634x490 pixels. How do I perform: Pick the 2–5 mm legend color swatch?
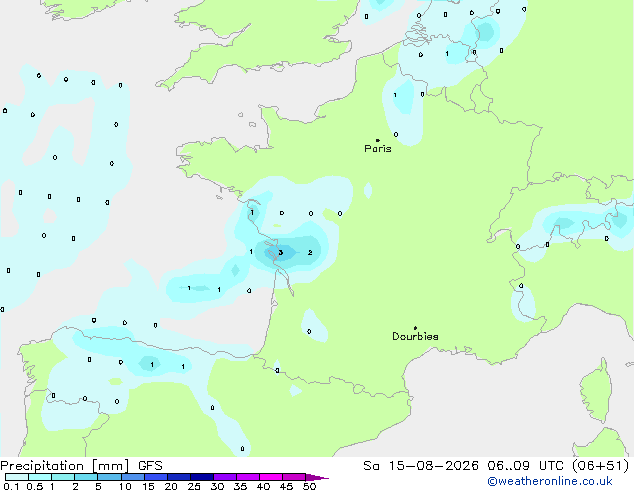coord(86,477)
